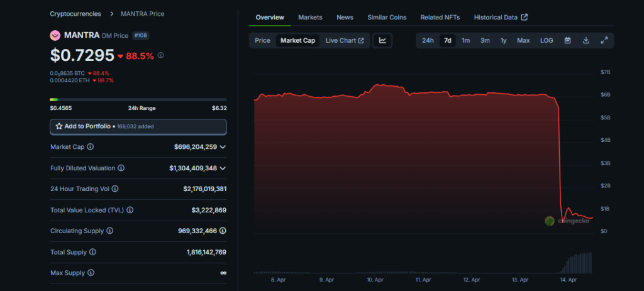
Task: Click the MANTRA Price breadcrumb text
Action: (x=143, y=14)
